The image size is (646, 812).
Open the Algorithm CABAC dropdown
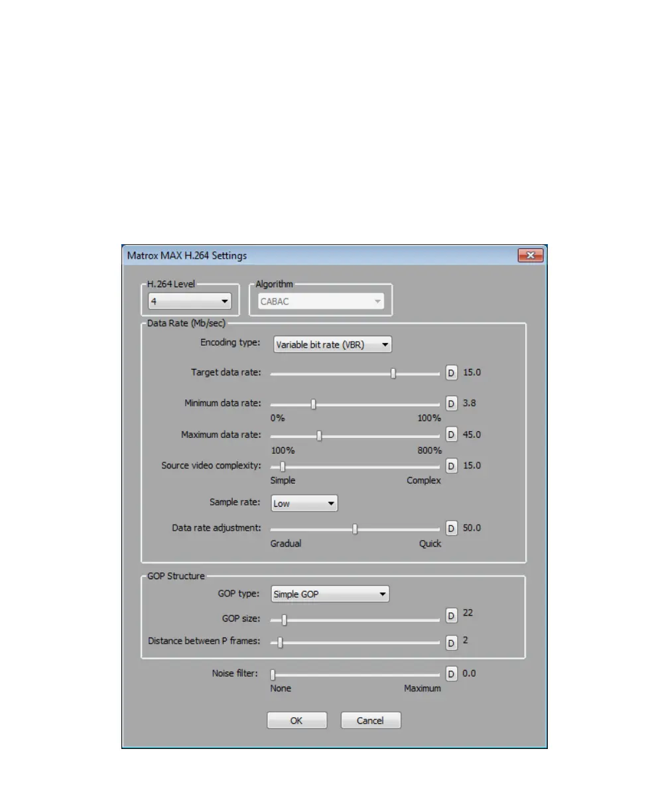(x=320, y=301)
